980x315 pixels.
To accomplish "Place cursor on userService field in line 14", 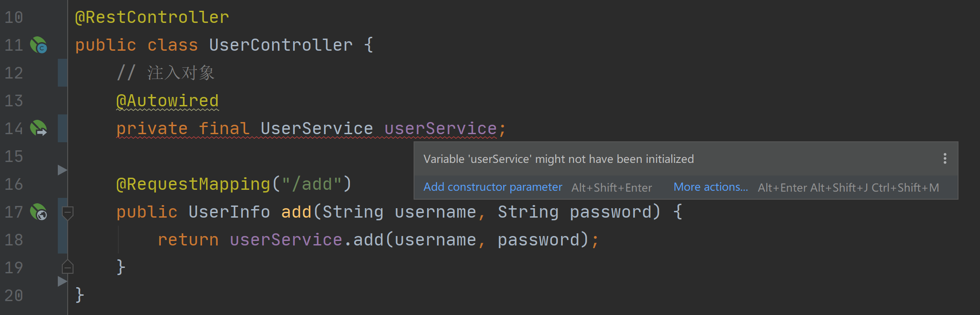I will pos(440,129).
